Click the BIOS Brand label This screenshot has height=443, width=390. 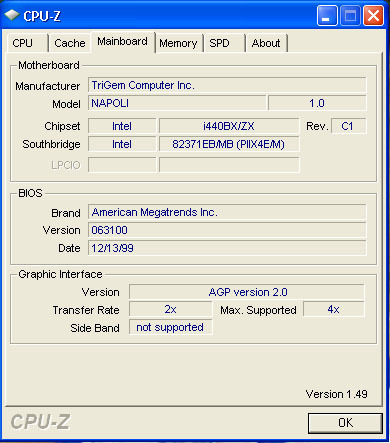pos(66,213)
